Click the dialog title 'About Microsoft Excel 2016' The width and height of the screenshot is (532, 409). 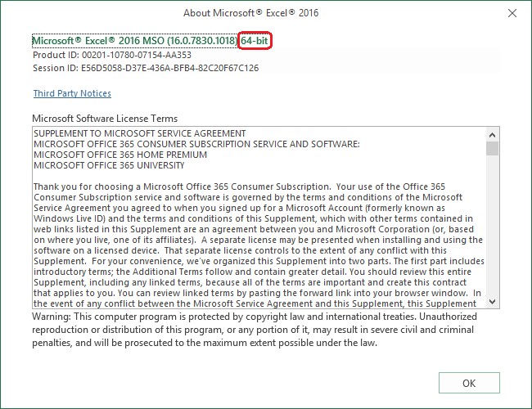[250, 13]
